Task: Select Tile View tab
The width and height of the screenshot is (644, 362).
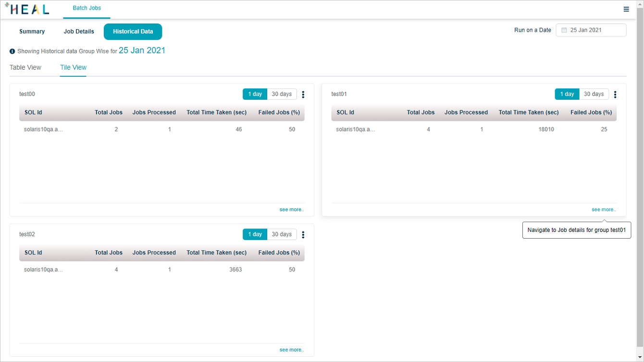Action: (x=73, y=68)
